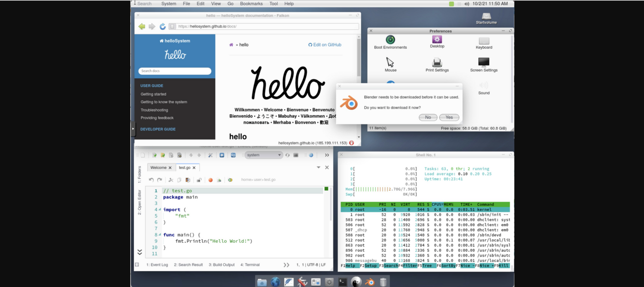Toggle the 2: Open Editor side panel

pyautogui.click(x=139, y=202)
